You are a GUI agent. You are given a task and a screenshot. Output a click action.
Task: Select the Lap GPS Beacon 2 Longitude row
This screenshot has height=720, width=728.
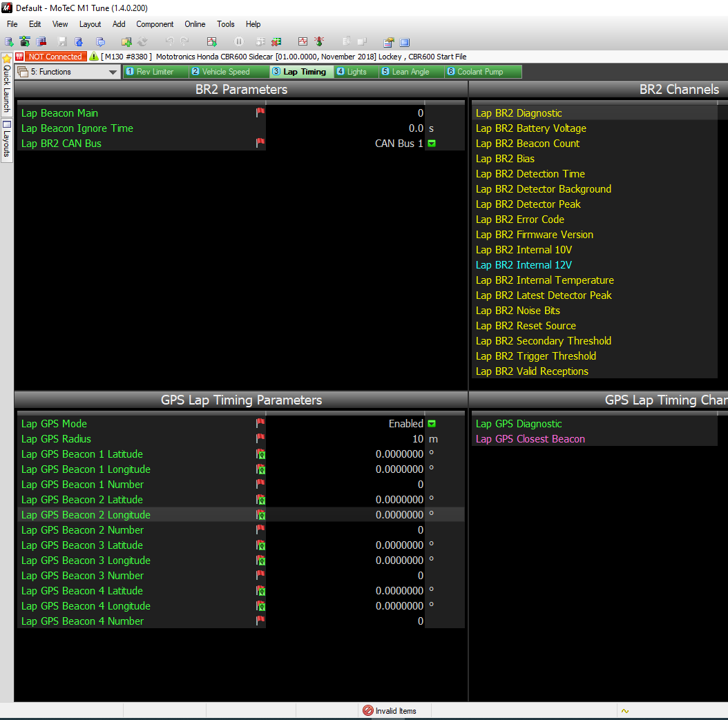(241, 514)
